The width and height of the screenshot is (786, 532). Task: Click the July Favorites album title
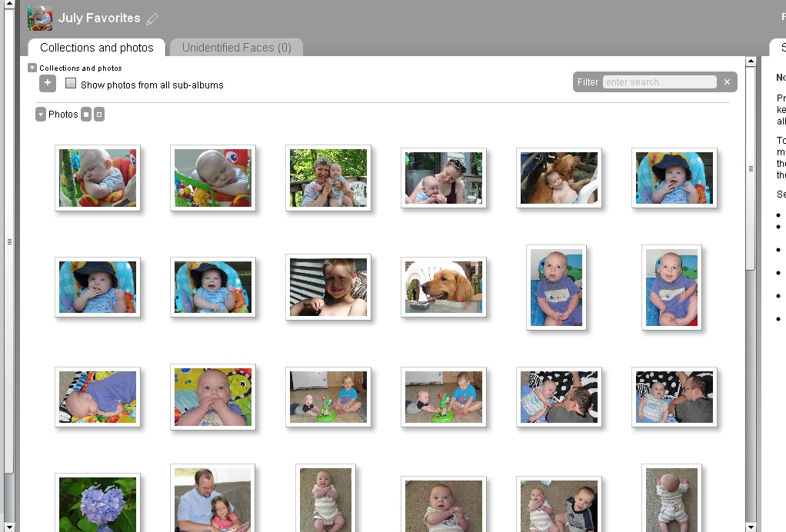click(x=99, y=18)
